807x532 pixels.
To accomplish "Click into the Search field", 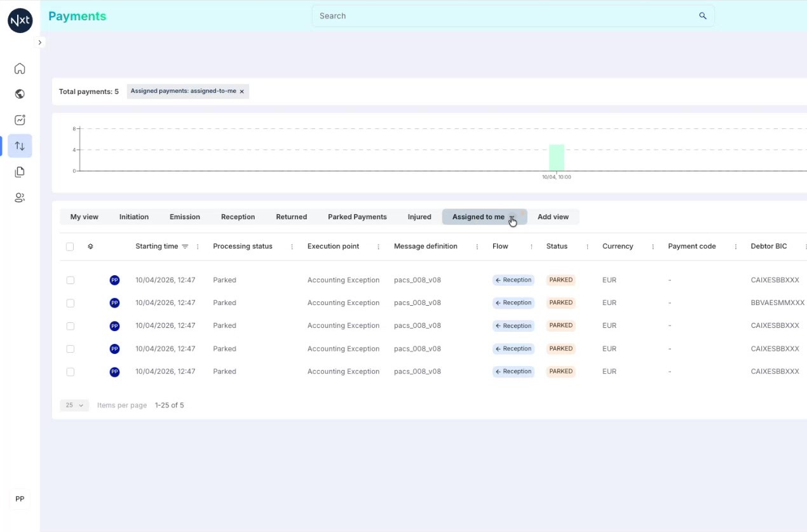I will [x=505, y=16].
